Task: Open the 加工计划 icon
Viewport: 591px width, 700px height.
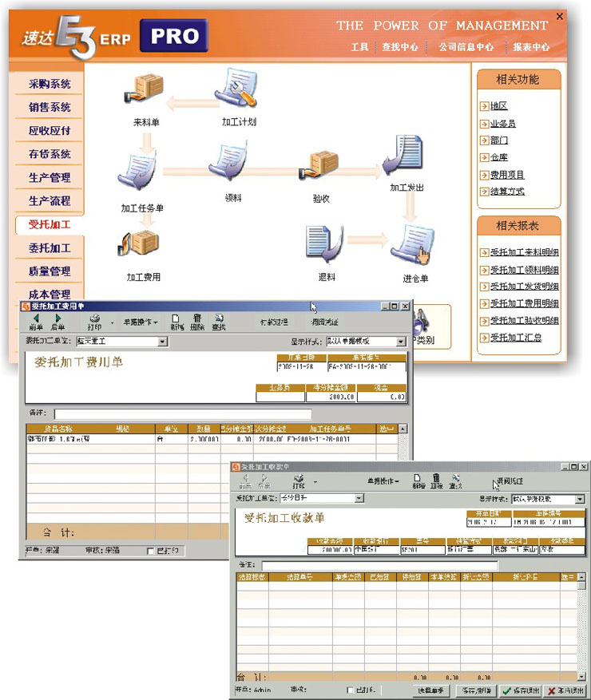Action: 236,88
